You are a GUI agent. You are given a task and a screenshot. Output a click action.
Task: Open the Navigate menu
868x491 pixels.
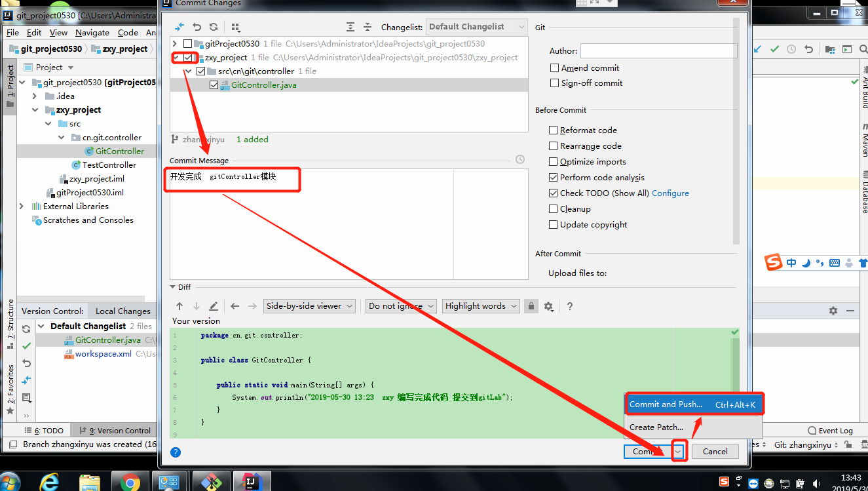coord(92,32)
